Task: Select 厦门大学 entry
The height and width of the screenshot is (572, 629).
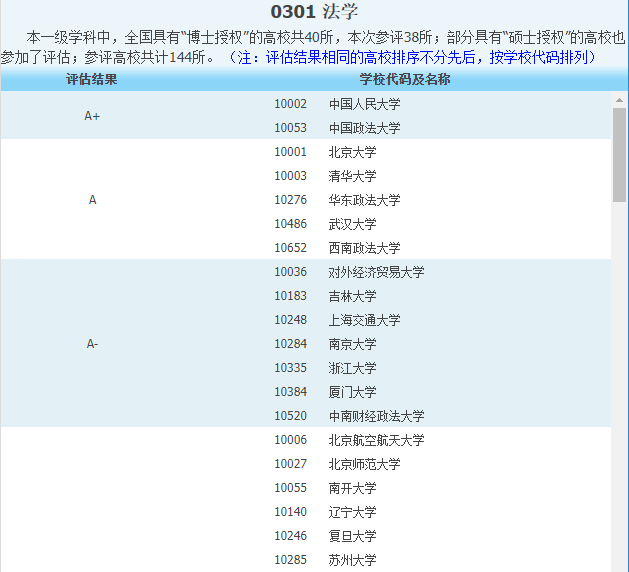Action: [x=353, y=392]
